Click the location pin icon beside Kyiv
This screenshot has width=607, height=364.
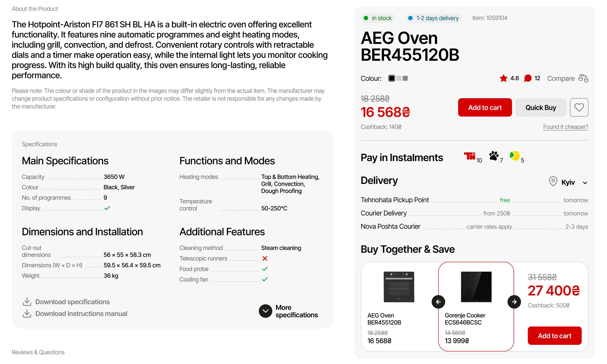[x=553, y=181]
